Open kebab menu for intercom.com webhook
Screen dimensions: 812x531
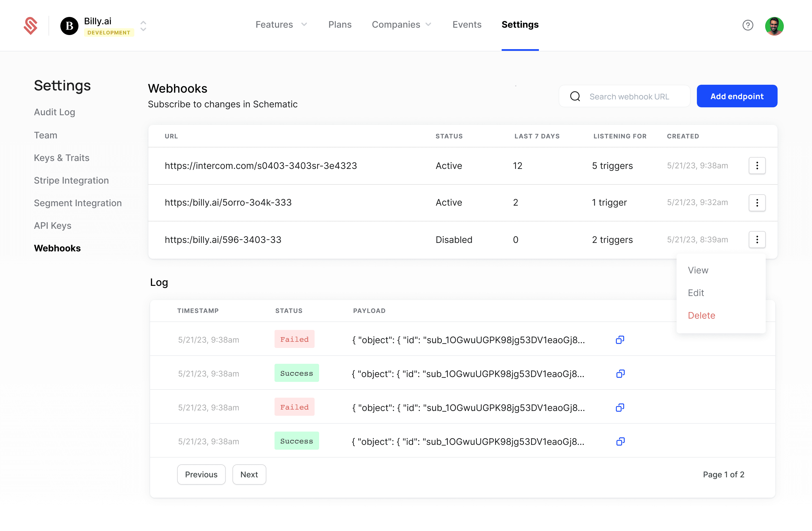tap(757, 166)
